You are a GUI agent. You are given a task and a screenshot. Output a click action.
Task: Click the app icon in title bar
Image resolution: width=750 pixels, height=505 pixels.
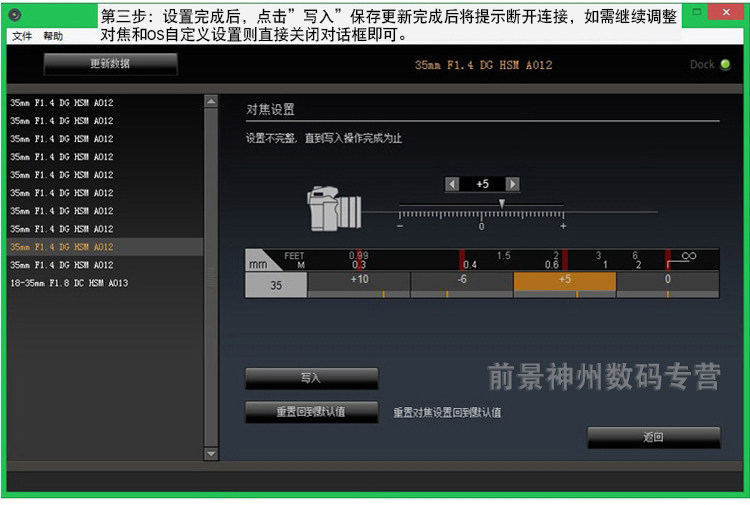point(15,15)
